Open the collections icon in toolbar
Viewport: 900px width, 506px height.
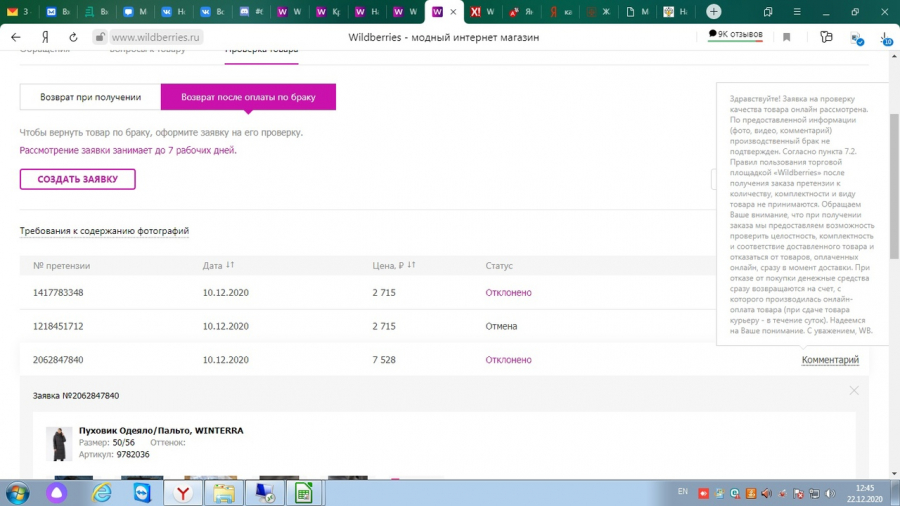pos(826,37)
